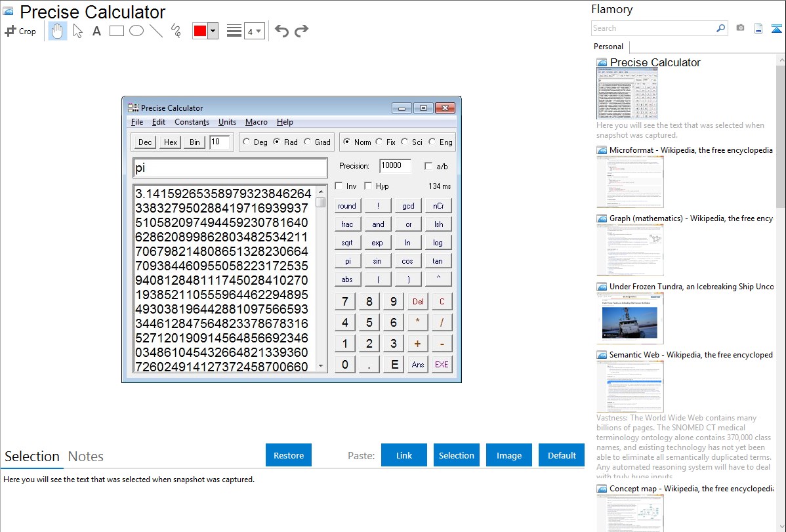The height and width of the screenshot is (532, 786).
Task: Switch to the Selection tab
Action: point(32,457)
